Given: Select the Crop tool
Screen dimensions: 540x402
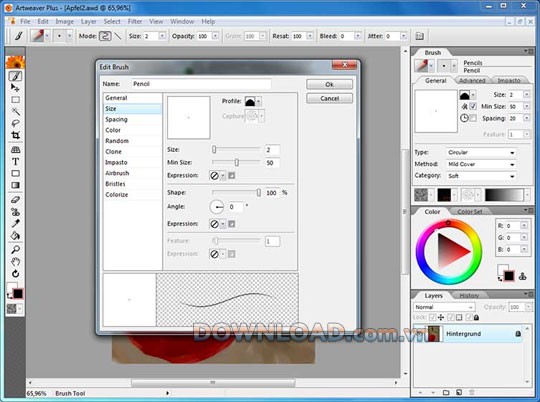Looking at the screenshot, I should 15,135.
